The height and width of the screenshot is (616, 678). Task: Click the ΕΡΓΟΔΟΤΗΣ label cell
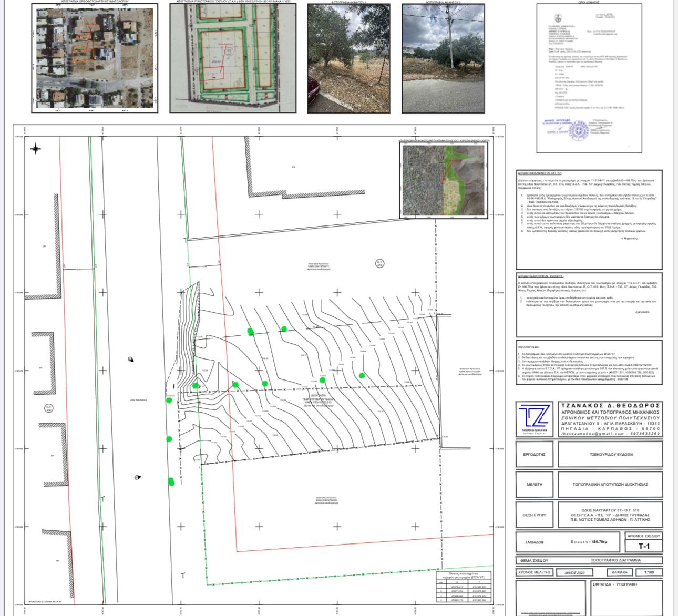(535, 454)
